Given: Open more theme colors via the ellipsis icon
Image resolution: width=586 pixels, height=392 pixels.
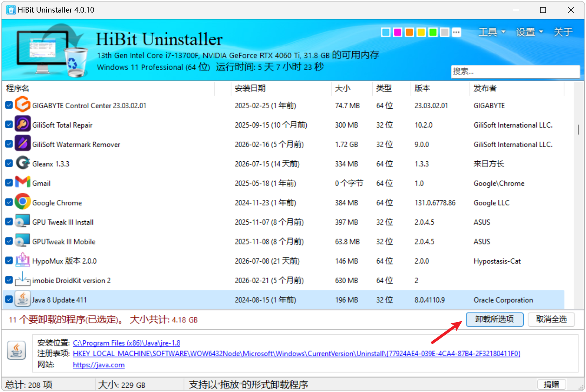Looking at the screenshot, I should coord(456,32).
